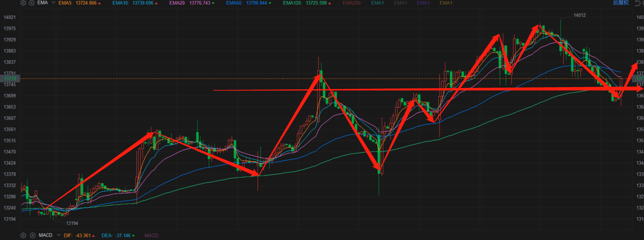Click the undo arrow icon beside 后复权
The height and width of the screenshot is (240, 644).
point(637,3)
